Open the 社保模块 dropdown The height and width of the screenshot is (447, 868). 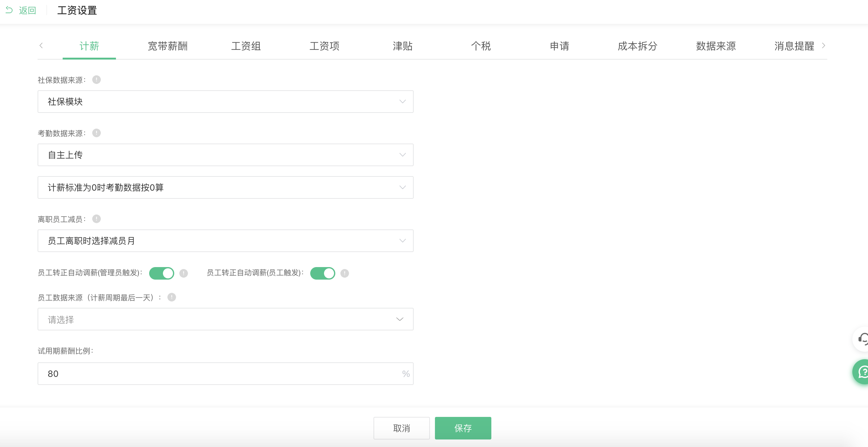pyautogui.click(x=225, y=102)
